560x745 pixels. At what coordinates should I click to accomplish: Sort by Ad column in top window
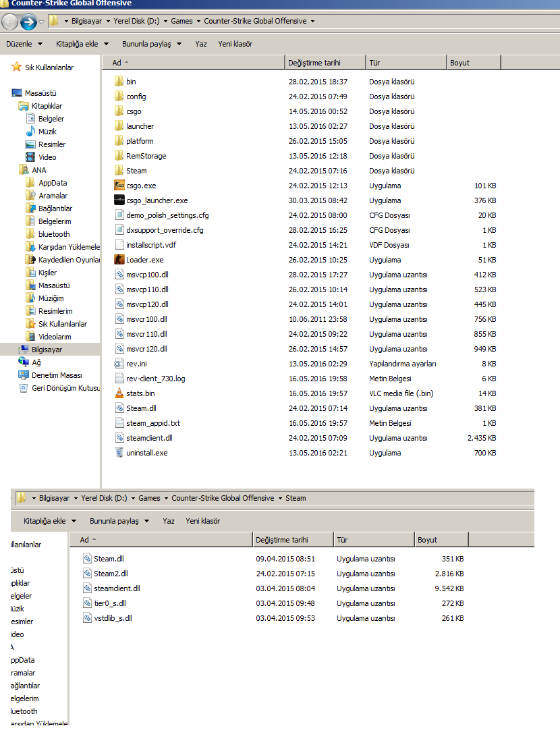tap(194, 63)
